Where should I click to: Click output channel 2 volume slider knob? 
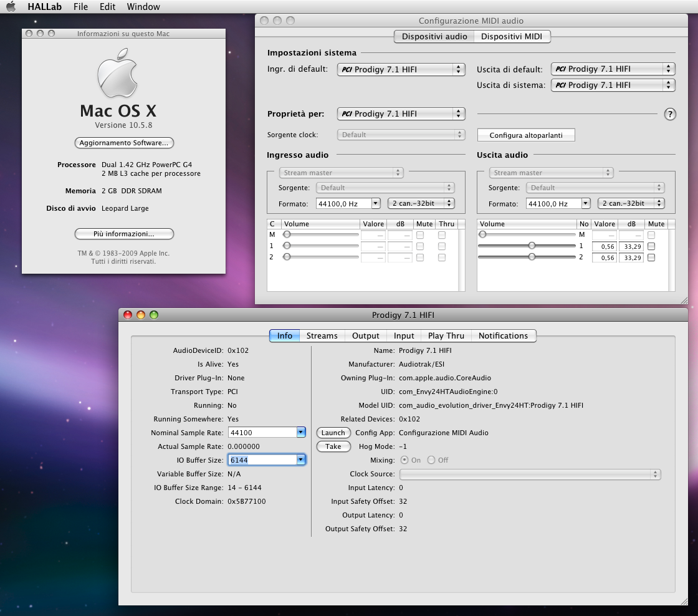(532, 256)
